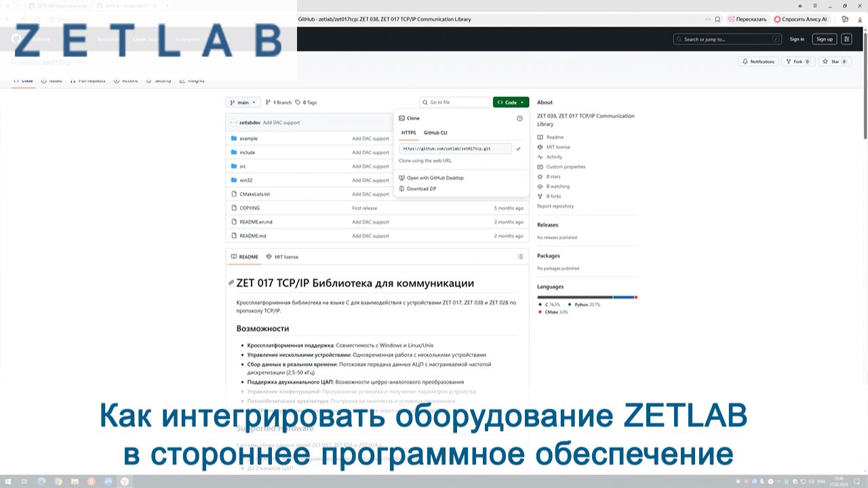
Task: Open the Packages heading link
Action: (549, 256)
